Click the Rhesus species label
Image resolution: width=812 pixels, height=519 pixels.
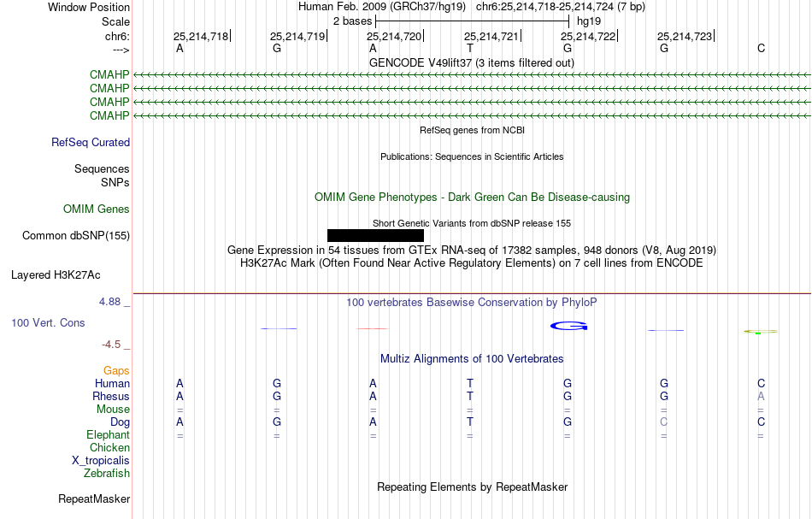111,397
